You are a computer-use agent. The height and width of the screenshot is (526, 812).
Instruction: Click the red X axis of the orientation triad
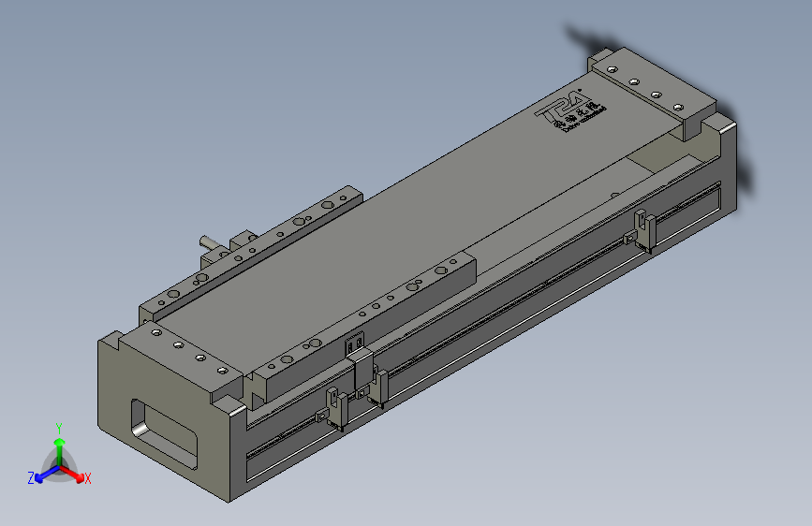(x=72, y=474)
